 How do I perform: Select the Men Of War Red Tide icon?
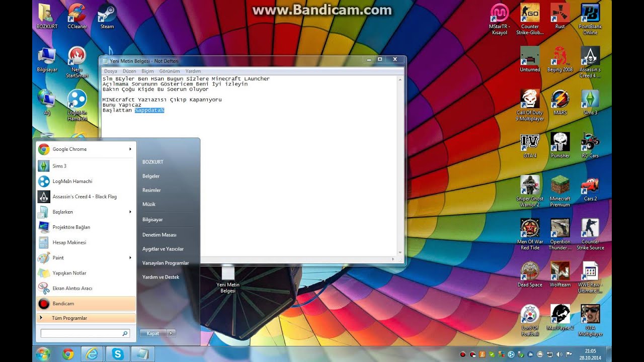pyautogui.click(x=530, y=235)
